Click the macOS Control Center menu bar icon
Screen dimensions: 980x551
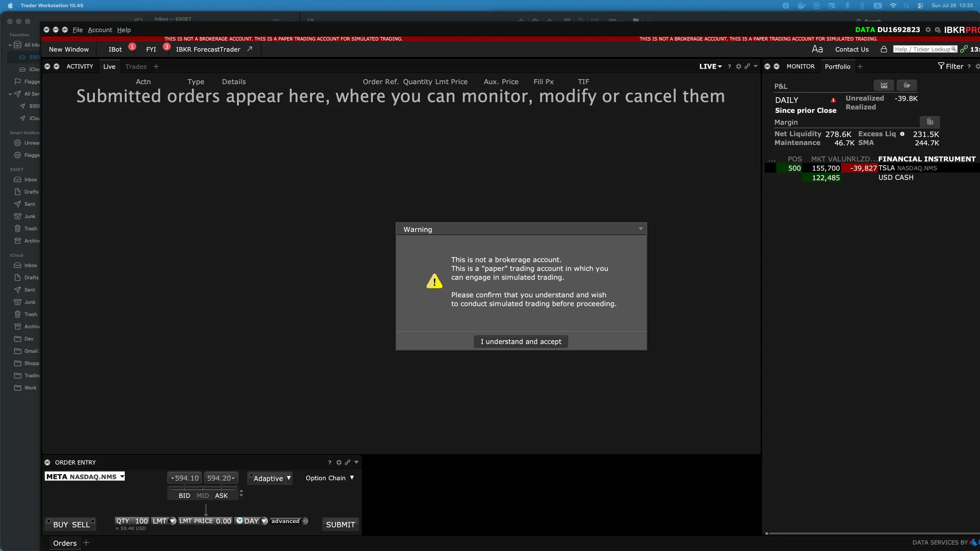(920, 5)
